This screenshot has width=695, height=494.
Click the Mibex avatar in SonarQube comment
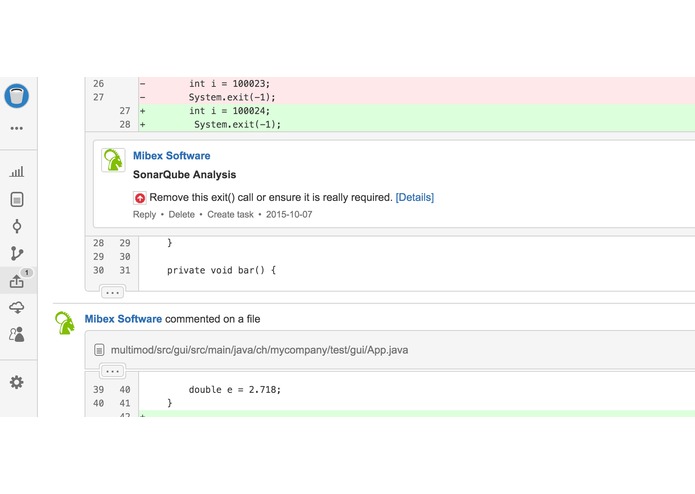113,160
